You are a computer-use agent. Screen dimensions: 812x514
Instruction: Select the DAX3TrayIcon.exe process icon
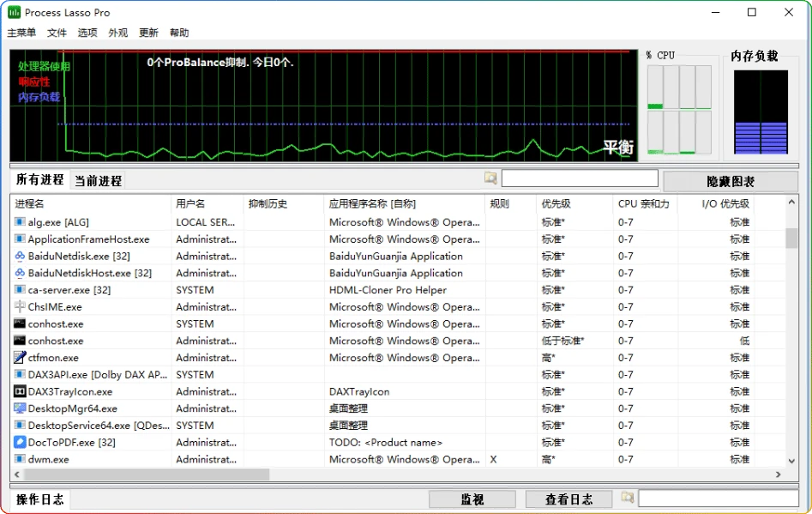(x=18, y=391)
